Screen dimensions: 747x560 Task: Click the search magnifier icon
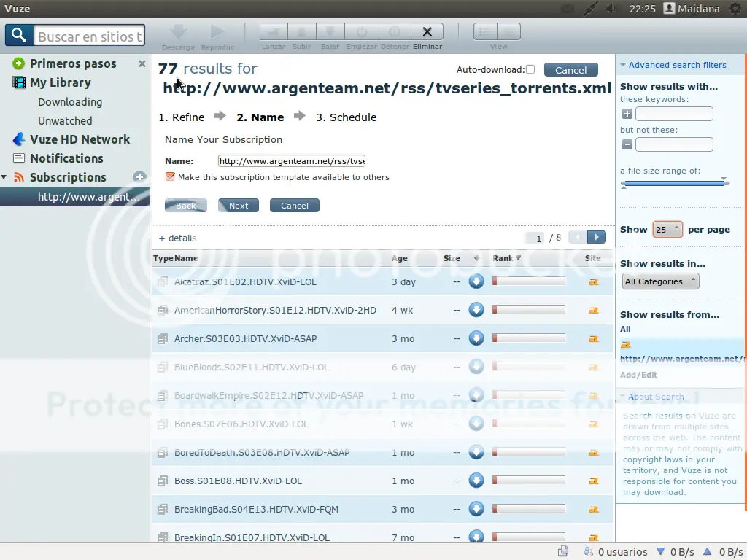(x=19, y=35)
